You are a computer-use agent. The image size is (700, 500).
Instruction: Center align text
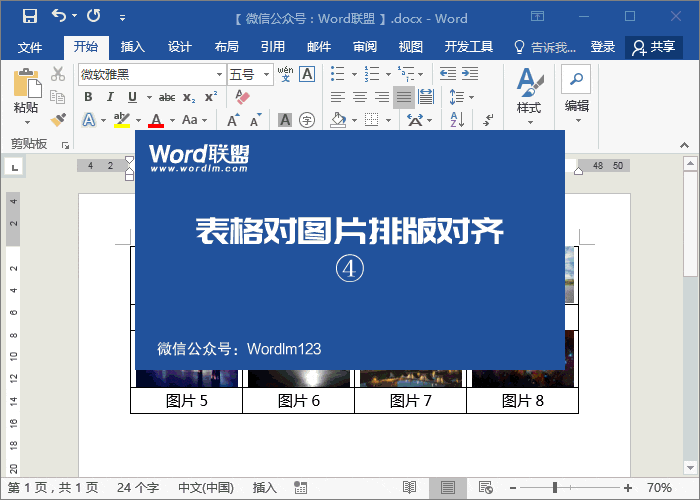click(x=360, y=97)
